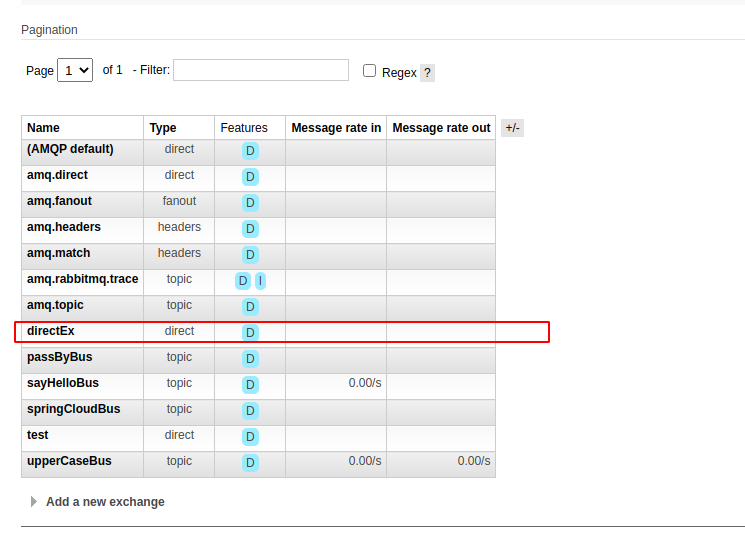Click the durable D badge for amq.headers
Viewport: 745px width, 533px height.
click(x=250, y=229)
